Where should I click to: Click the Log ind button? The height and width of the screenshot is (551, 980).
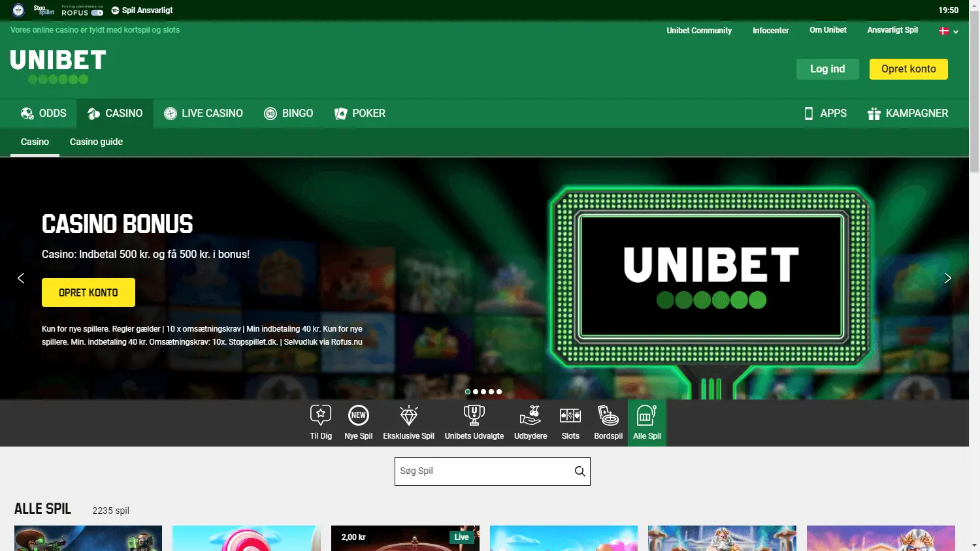(x=828, y=69)
